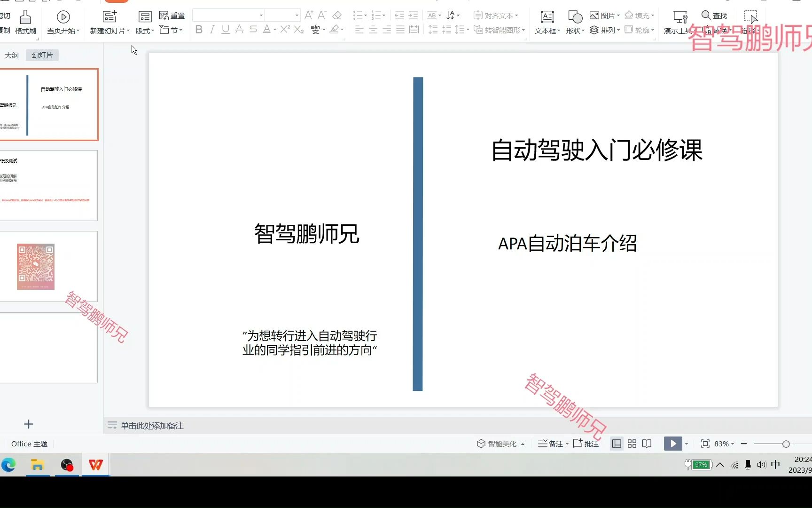Viewport: 812px width, 508px height.
Task: Open the Layout (版式) menu
Action: (145, 22)
